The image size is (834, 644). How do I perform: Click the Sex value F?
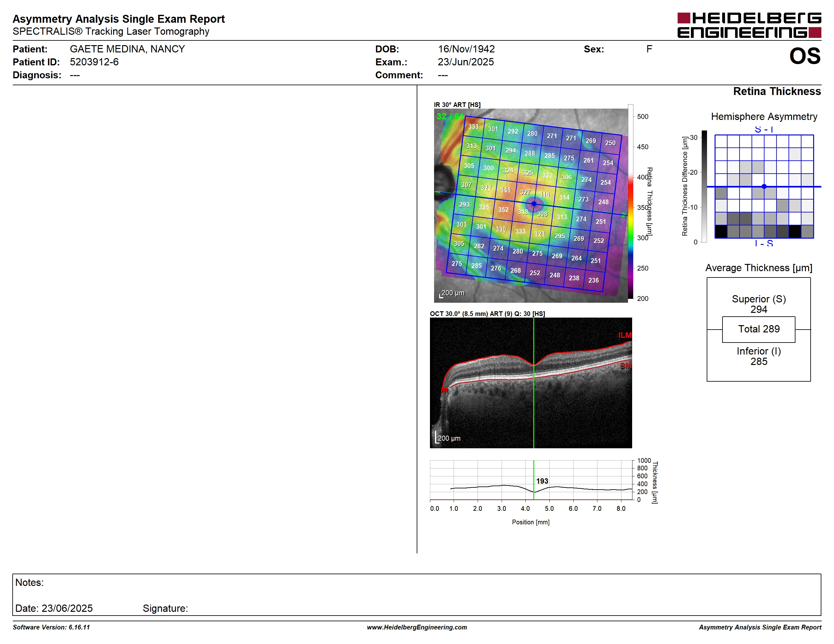(649, 49)
